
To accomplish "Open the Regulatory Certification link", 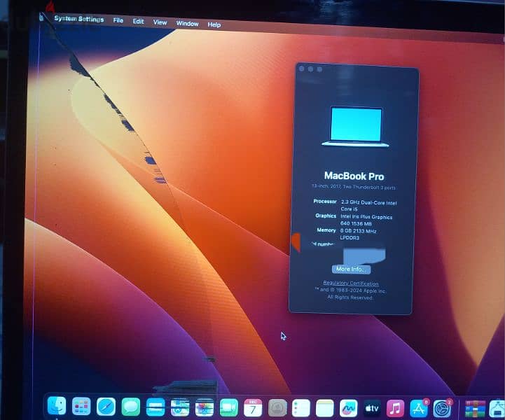I will point(351,283).
